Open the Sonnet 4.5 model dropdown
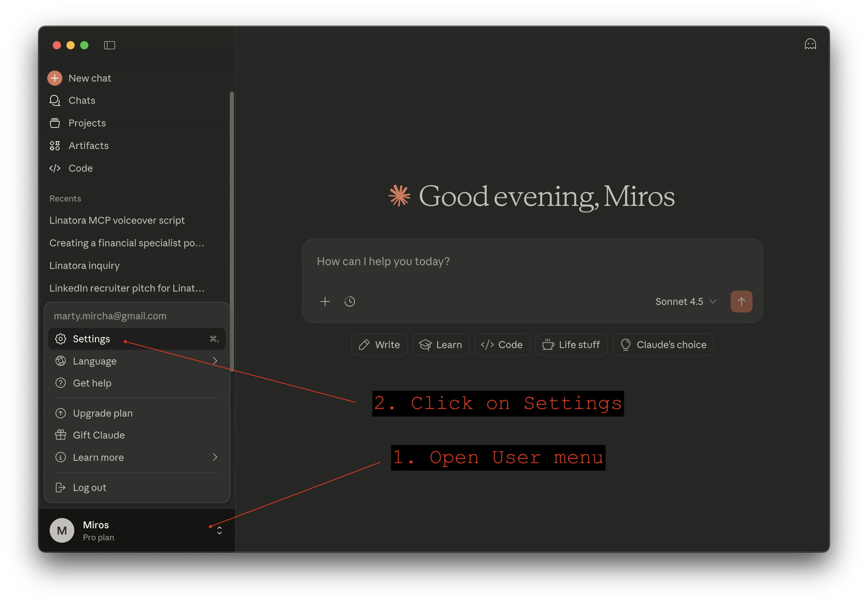 coord(684,301)
